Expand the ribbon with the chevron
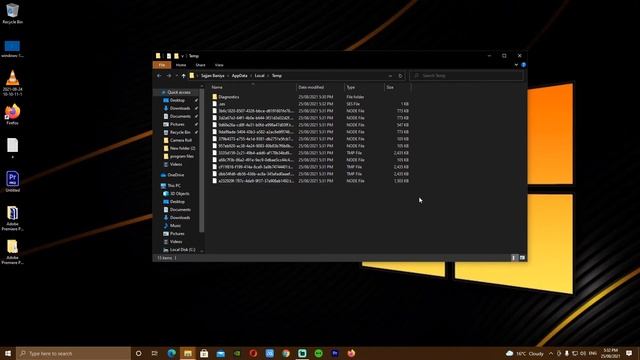 pos(516,64)
